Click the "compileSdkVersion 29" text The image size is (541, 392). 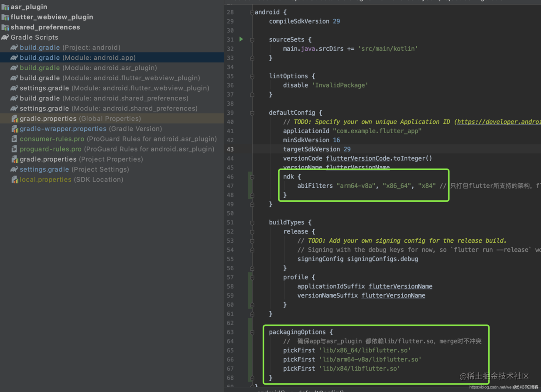pos(305,21)
